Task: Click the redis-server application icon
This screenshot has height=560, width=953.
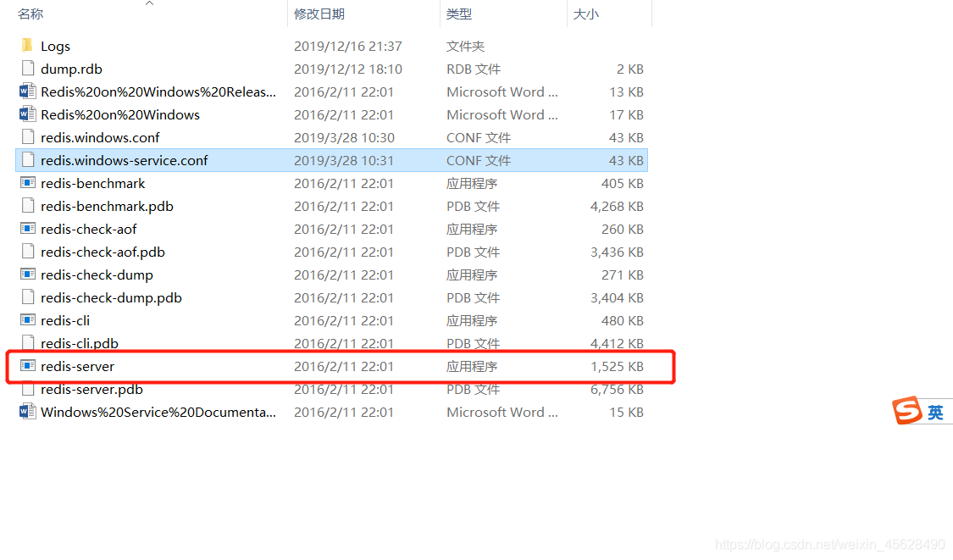Action: pos(27,365)
